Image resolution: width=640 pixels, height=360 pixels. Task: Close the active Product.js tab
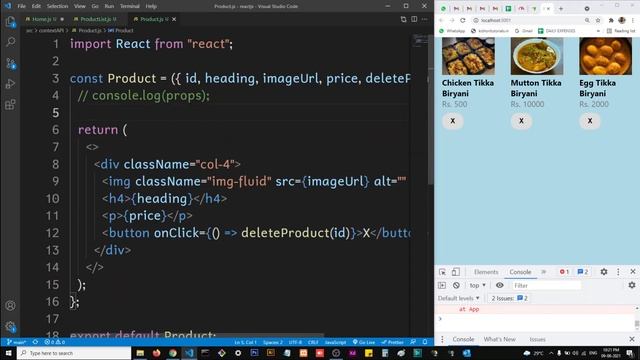pos(174,19)
